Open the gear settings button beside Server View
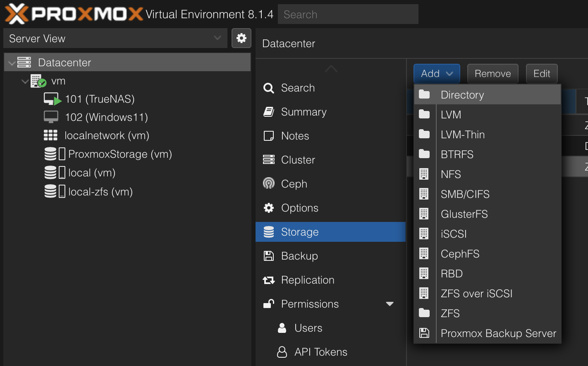This screenshot has height=366, width=588. pyautogui.click(x=241, y=39)
